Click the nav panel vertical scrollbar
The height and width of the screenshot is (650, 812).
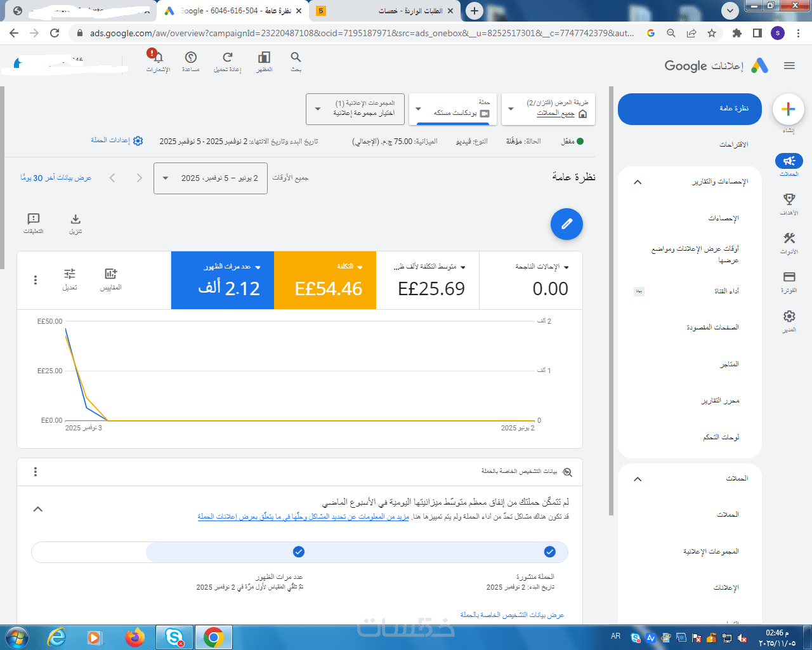611,301
